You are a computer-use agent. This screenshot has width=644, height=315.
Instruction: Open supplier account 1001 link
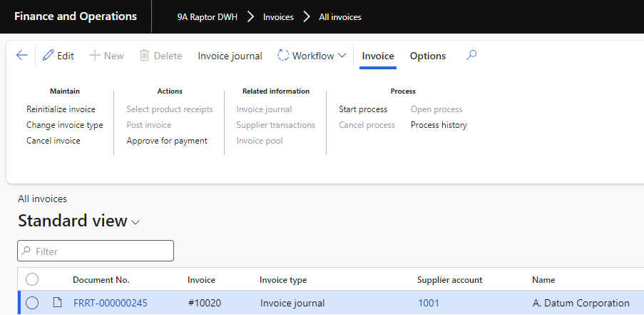pos(428,303)
